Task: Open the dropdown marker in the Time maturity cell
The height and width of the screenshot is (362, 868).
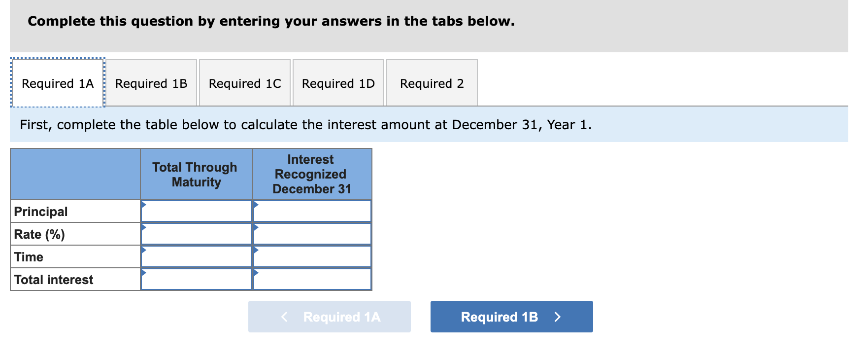Action: (143, 249)
